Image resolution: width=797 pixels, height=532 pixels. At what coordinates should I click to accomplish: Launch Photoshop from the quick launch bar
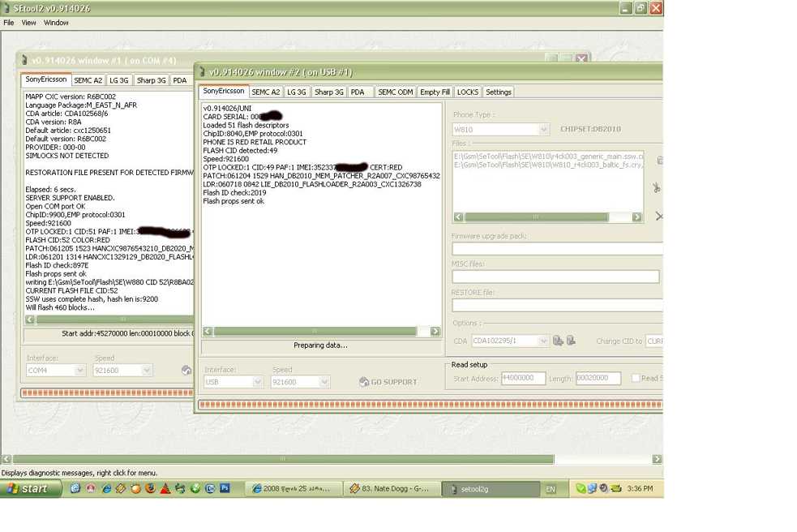[x=225, y=488]
